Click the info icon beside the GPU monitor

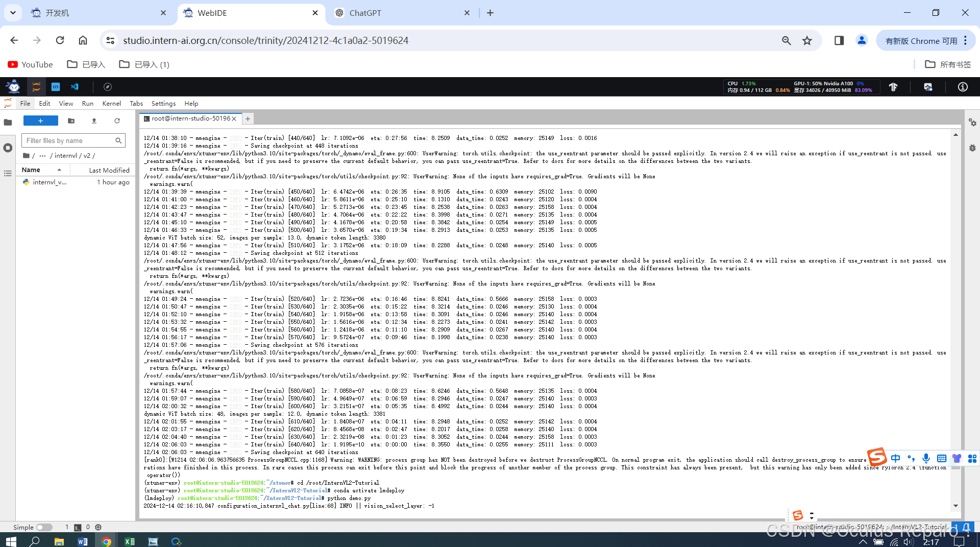(x=962, y=87)
